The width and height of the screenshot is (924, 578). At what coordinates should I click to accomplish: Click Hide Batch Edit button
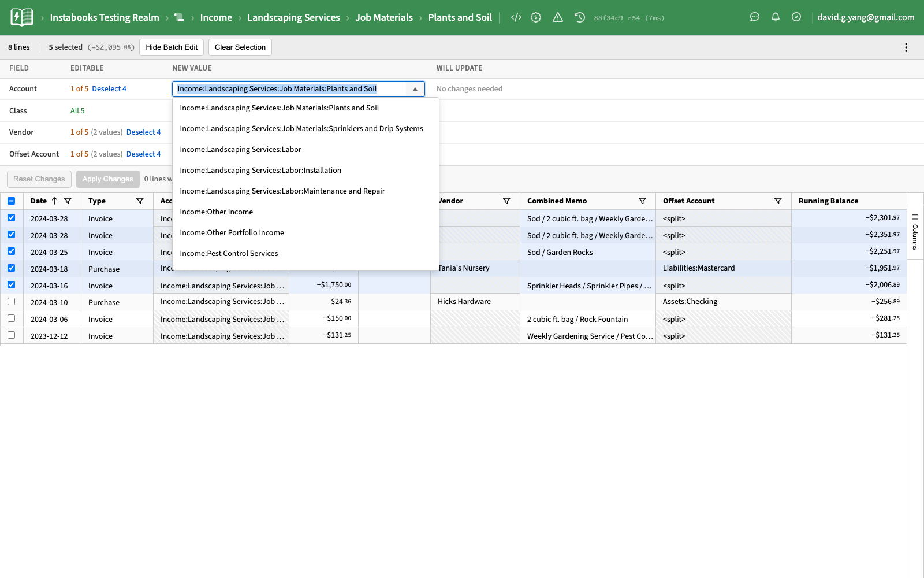172,47
